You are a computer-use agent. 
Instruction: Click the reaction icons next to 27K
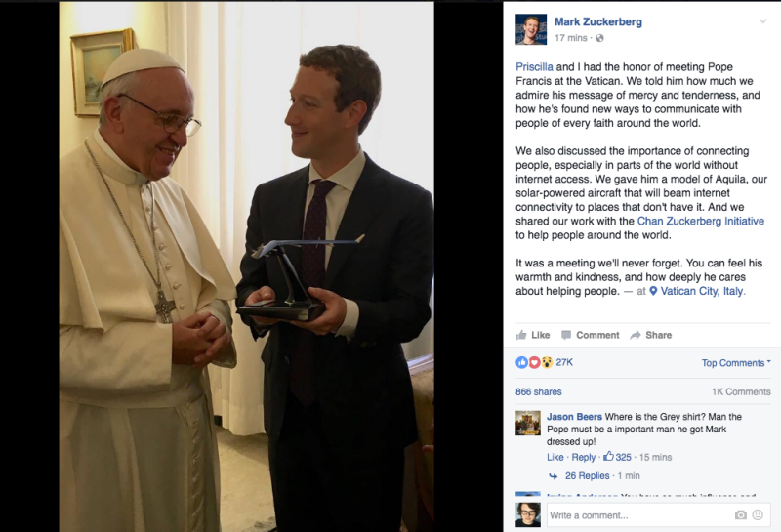[534, 362]
